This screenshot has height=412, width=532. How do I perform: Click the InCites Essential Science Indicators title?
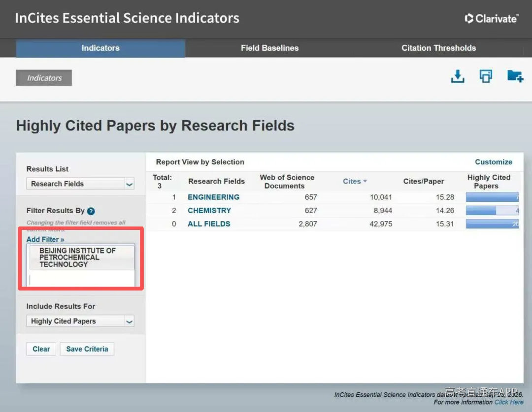(x=127, y=18)
